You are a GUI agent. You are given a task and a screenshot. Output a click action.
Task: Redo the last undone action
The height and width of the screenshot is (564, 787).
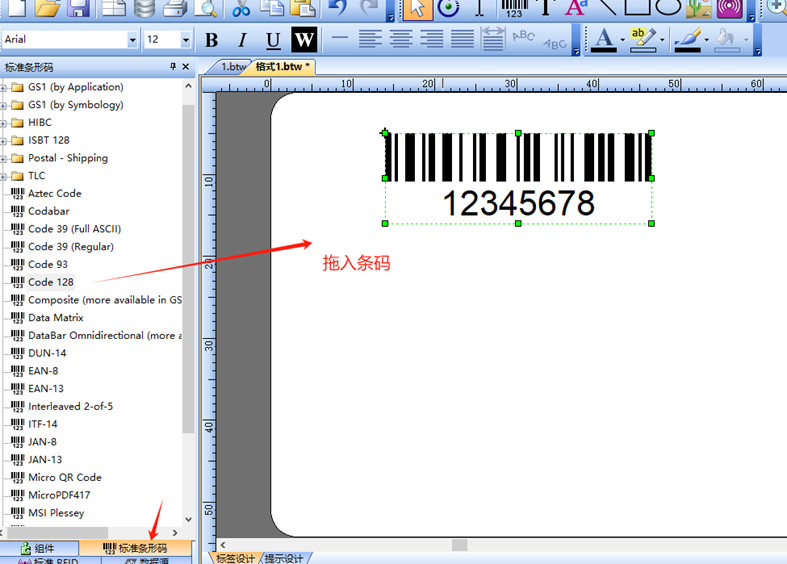click(370, 8)
